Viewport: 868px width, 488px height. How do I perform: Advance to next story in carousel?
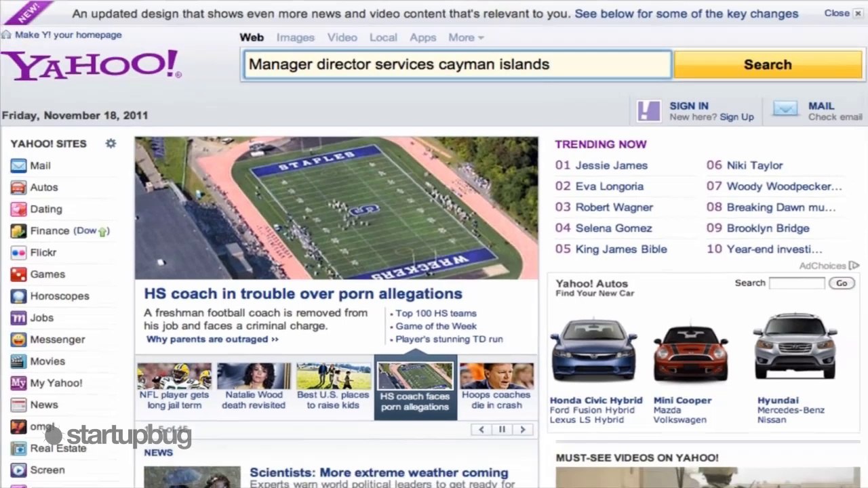522,429
